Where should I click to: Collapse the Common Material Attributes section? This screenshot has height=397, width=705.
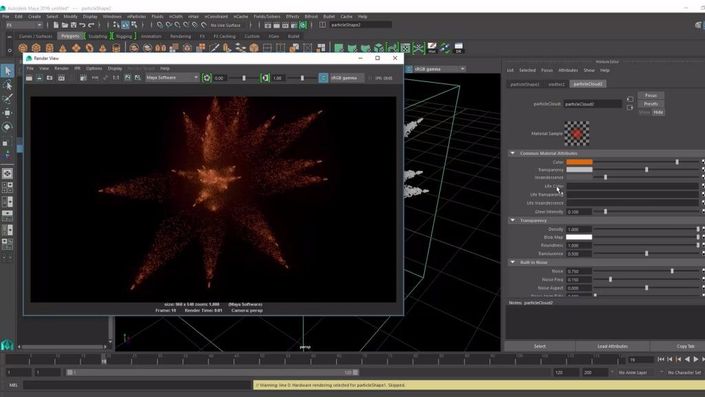coord(512,153)
